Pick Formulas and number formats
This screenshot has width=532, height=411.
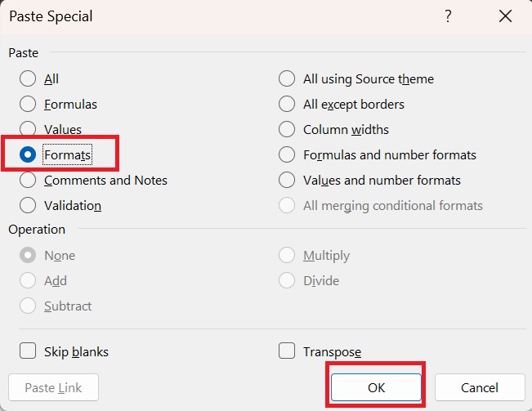click(x=287, y=154)
